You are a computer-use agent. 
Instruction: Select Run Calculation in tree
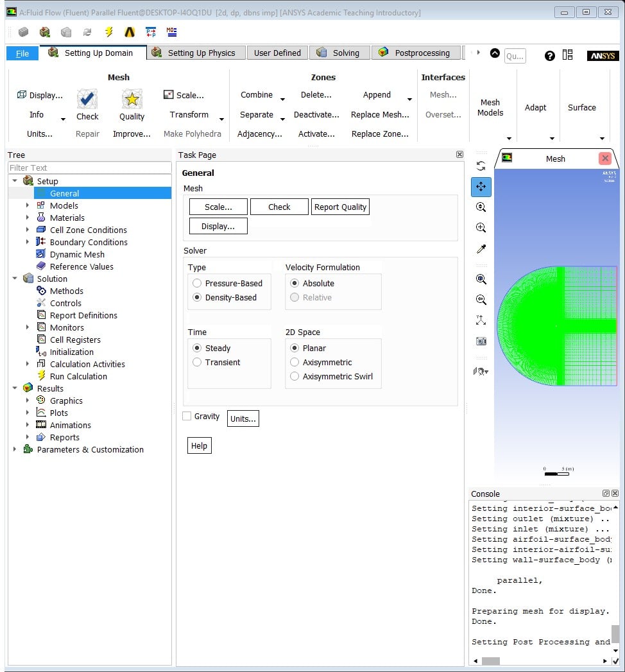(78, 376)
